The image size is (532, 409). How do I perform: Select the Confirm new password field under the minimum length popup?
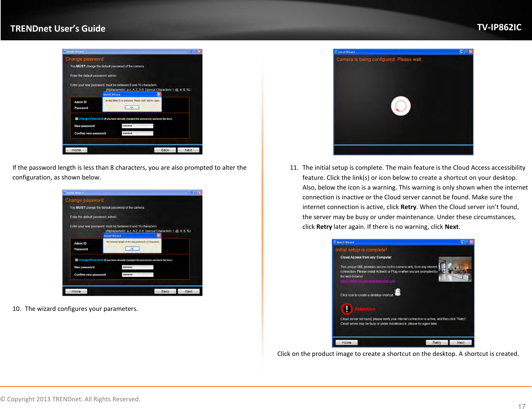(x=138, y=275)
